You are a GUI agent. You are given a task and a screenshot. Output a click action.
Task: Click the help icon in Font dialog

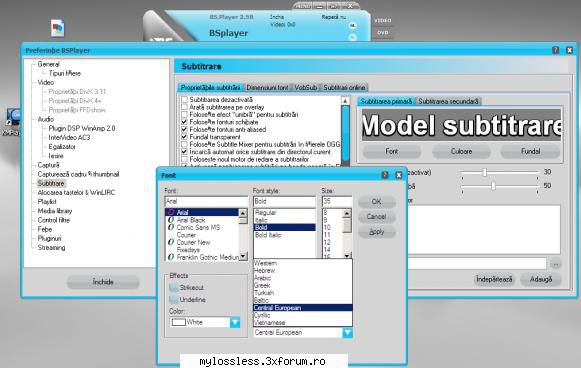tap(385, 175)
